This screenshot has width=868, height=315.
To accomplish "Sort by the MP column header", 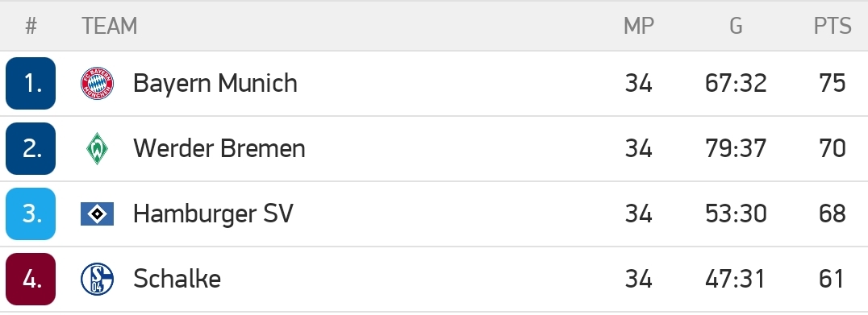I will tap(639, 26).
